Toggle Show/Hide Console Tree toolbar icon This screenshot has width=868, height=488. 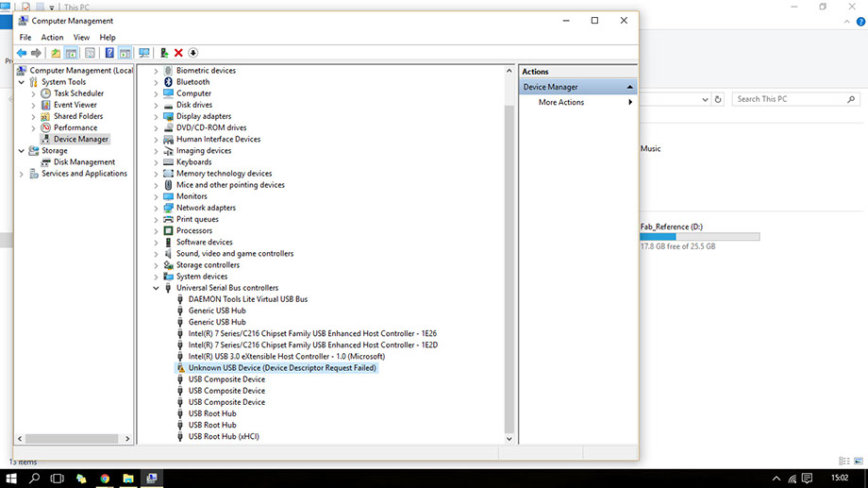(x=72, y=53)
